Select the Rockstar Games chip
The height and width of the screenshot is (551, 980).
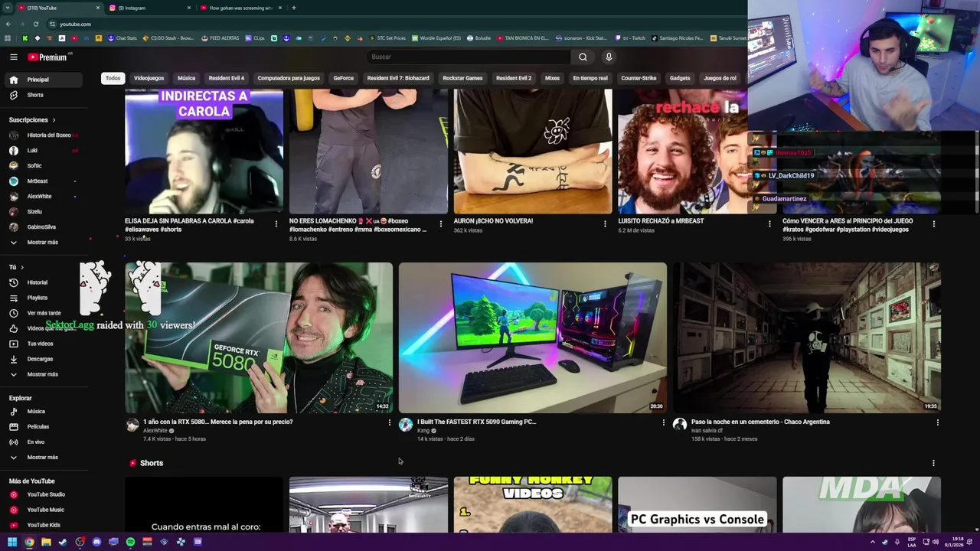pyautogui.click(x=462, y=78)
